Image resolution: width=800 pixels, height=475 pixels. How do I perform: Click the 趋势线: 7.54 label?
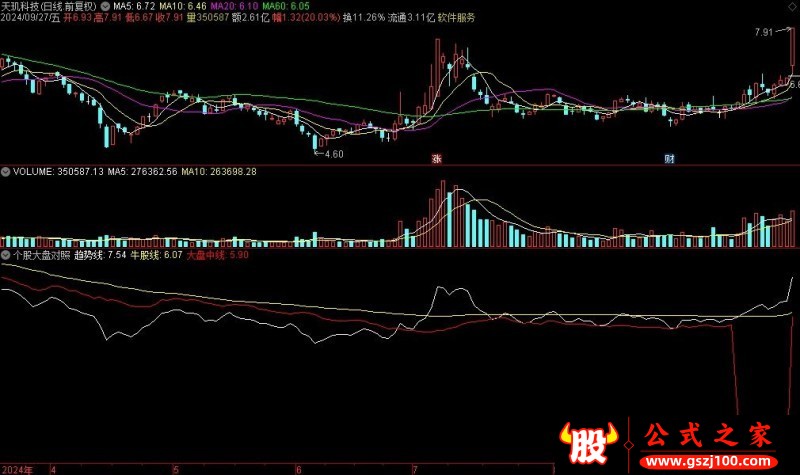pyautogui.click(x=101, y=255)
